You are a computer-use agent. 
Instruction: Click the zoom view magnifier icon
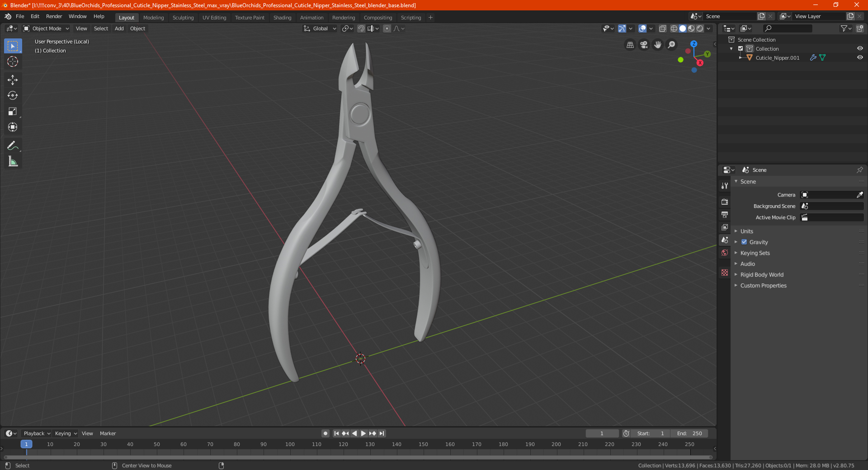coord(672,45)
